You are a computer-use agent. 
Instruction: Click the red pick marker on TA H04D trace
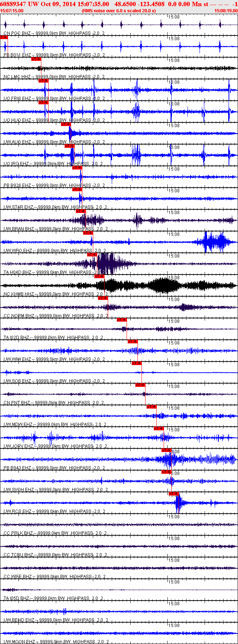92,255
